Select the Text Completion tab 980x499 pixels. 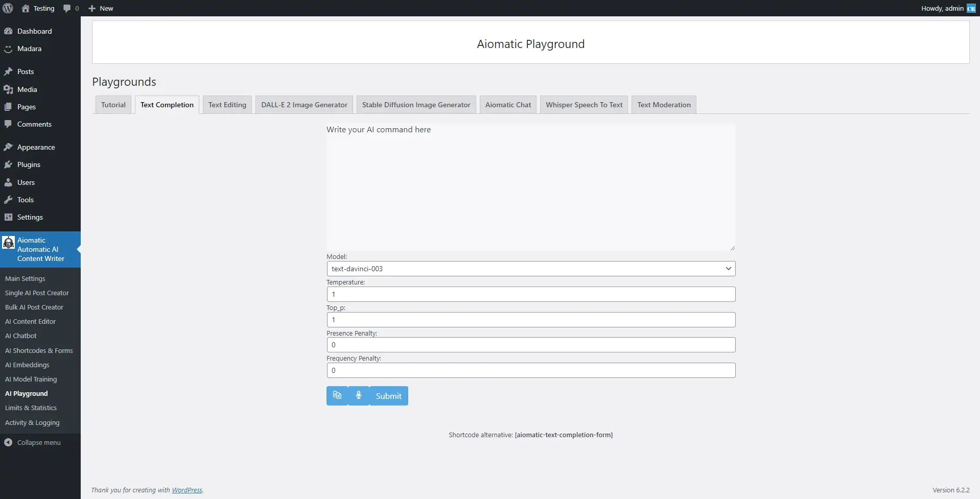[167, 105]
